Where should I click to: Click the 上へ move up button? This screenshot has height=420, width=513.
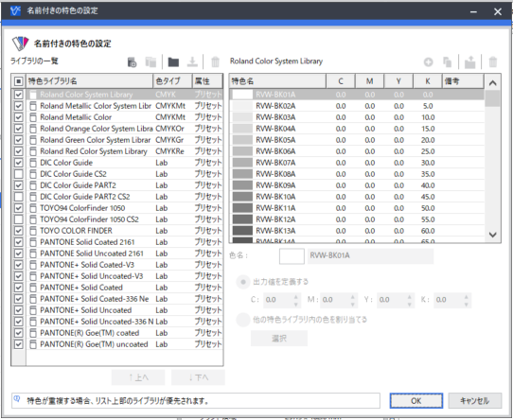point(138,377)
